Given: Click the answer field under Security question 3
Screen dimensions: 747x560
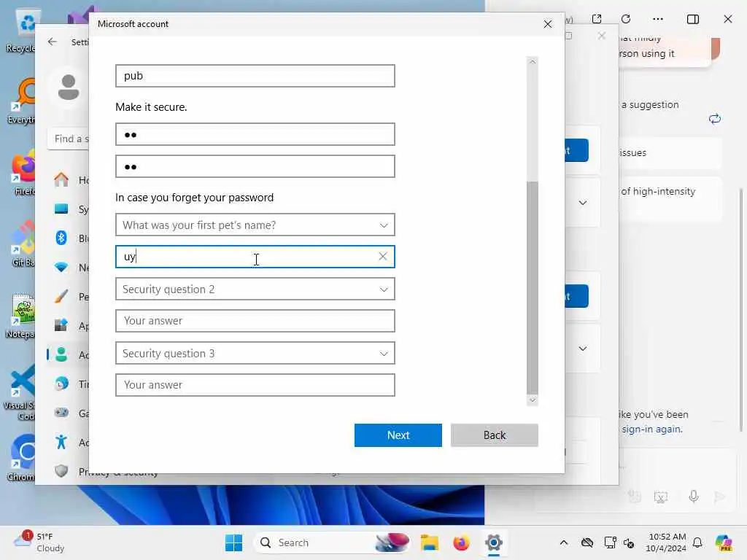Looking at the screenshot, I should click(255, 385).
